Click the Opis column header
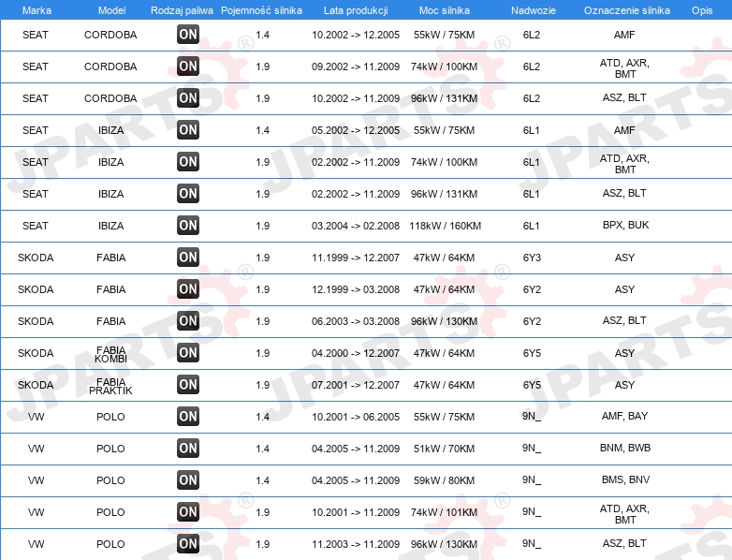This screenshot has width=732, height=560. coord(702,10)
